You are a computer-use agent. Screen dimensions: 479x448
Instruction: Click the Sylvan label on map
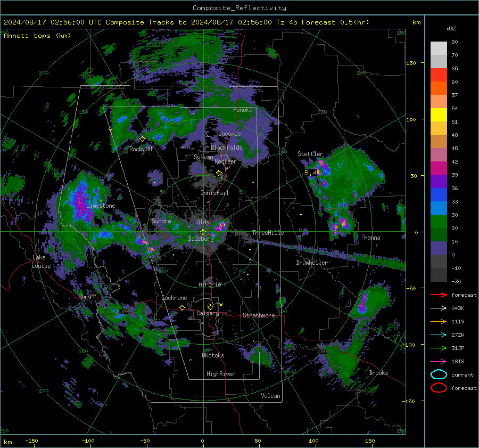(203, 157)
